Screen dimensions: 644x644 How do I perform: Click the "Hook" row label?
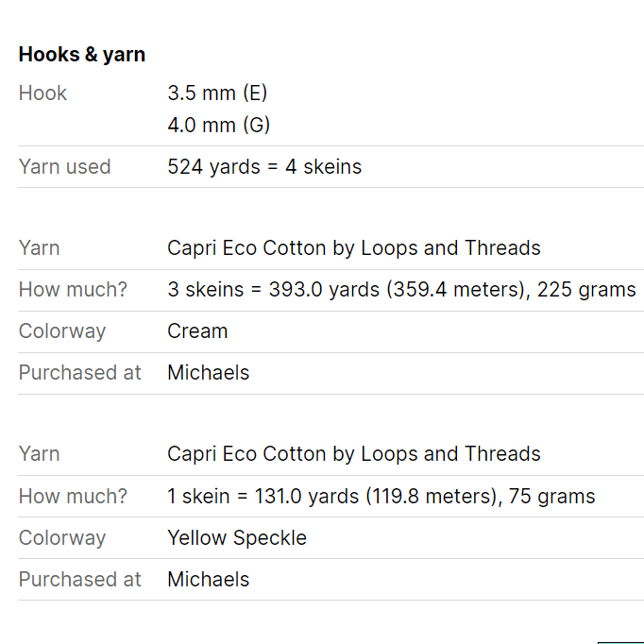[42, 93]
